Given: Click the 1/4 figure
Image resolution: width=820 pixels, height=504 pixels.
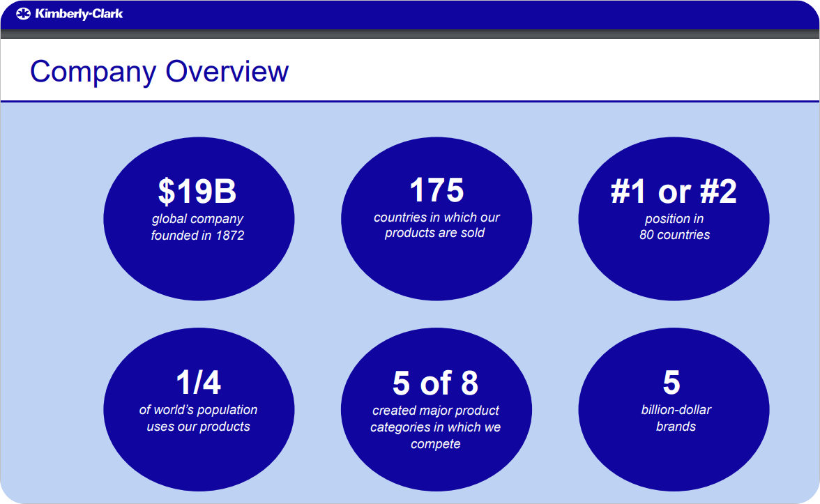Looking at the screenshot, I should pos(198,382).
